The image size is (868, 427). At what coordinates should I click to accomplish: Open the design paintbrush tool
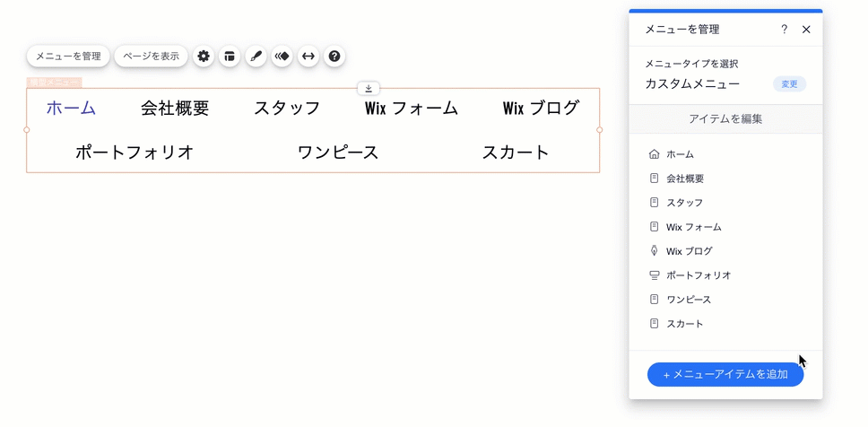tap(256, 57)
